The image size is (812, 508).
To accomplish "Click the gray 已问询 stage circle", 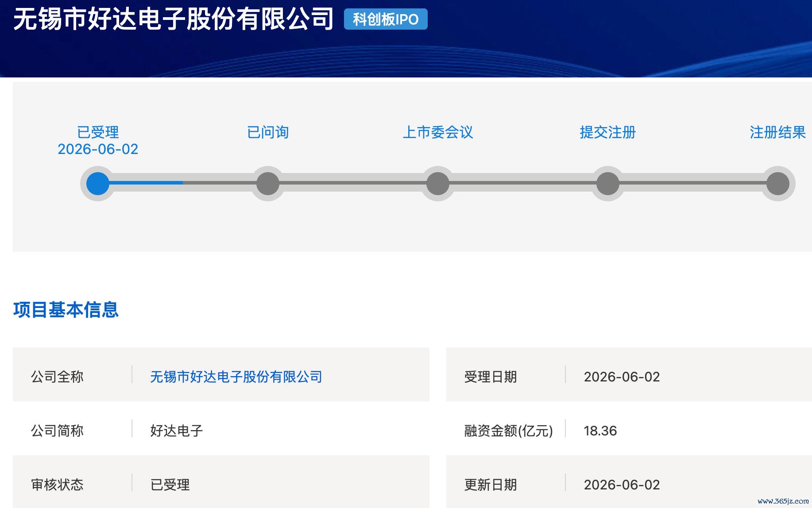I will click(268, 184).
